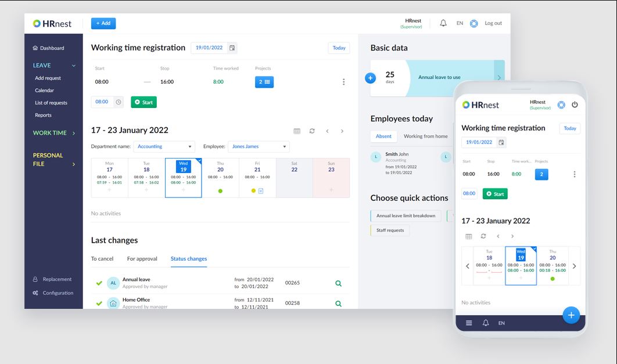Viewport: 617px width, 364px height.
Task: Click the desktop date field 19/01/2022
Action: click(x=209, y=48)
